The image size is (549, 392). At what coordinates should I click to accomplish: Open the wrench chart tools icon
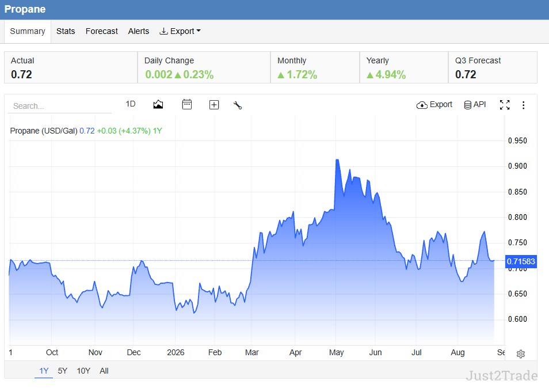point(238,105)
